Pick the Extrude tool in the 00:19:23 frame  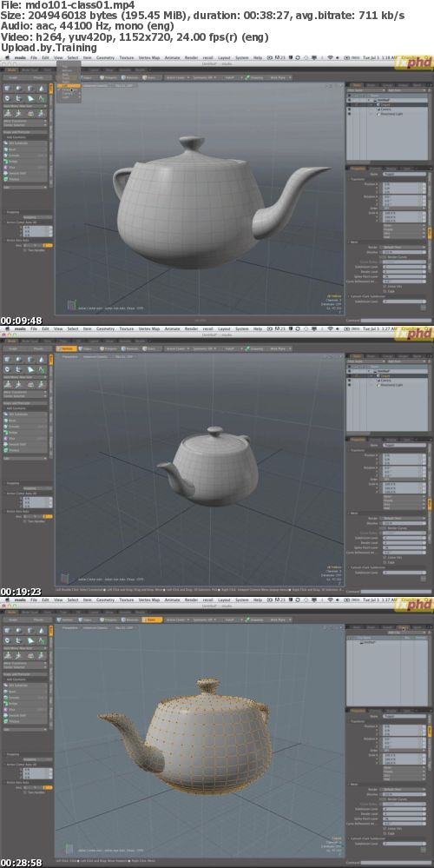pos(25,427)
